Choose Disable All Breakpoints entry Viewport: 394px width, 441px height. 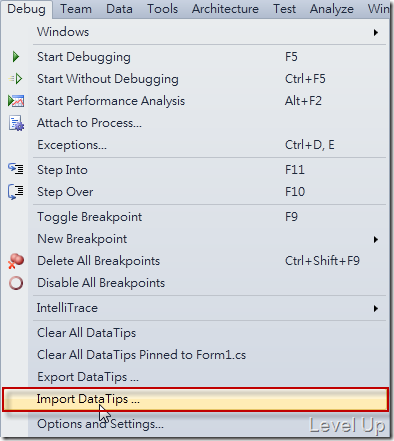coord(209,283)
